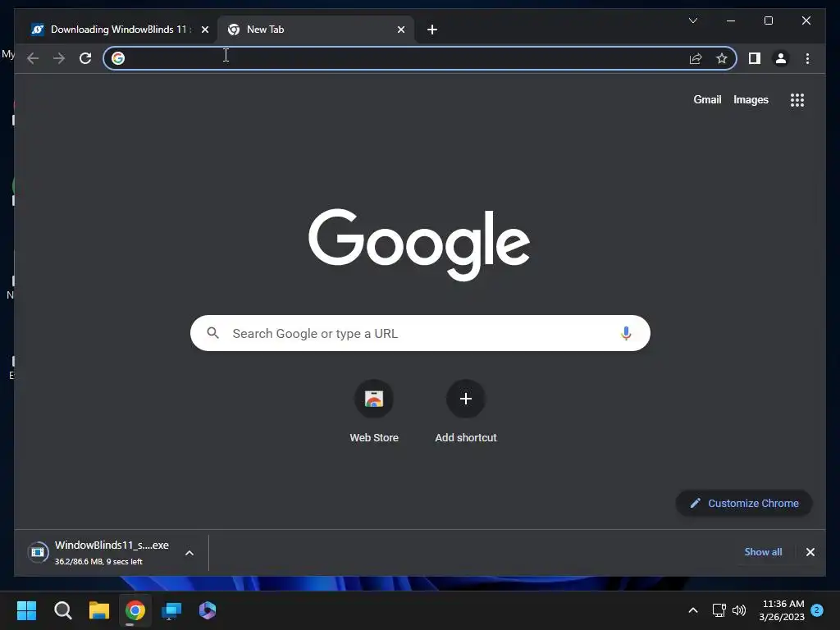This screenshot has height=630, width=840.
Task: Click the browser back arrow
Action: click(33, 58)
